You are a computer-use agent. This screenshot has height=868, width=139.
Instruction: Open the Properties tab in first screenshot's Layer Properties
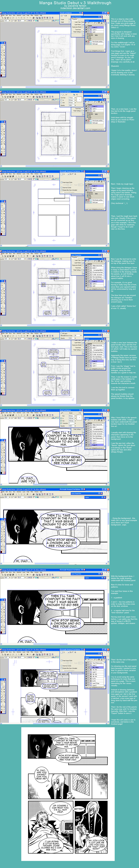75,19
